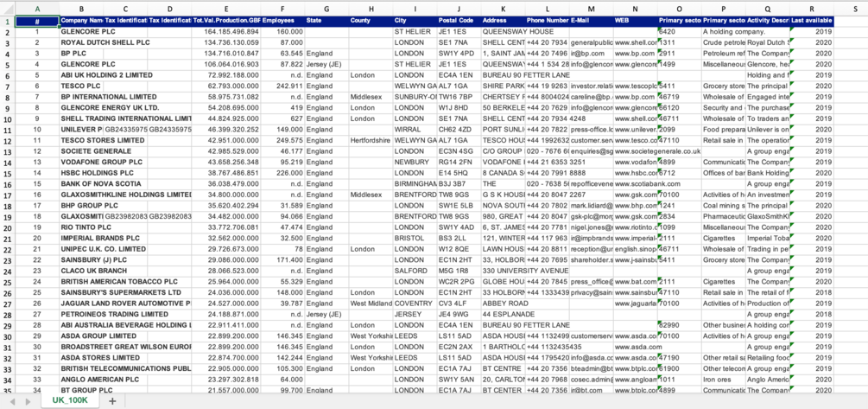This screenshot has width=868, height=409.
Task: Select column S header
Action: click(855, 9)
